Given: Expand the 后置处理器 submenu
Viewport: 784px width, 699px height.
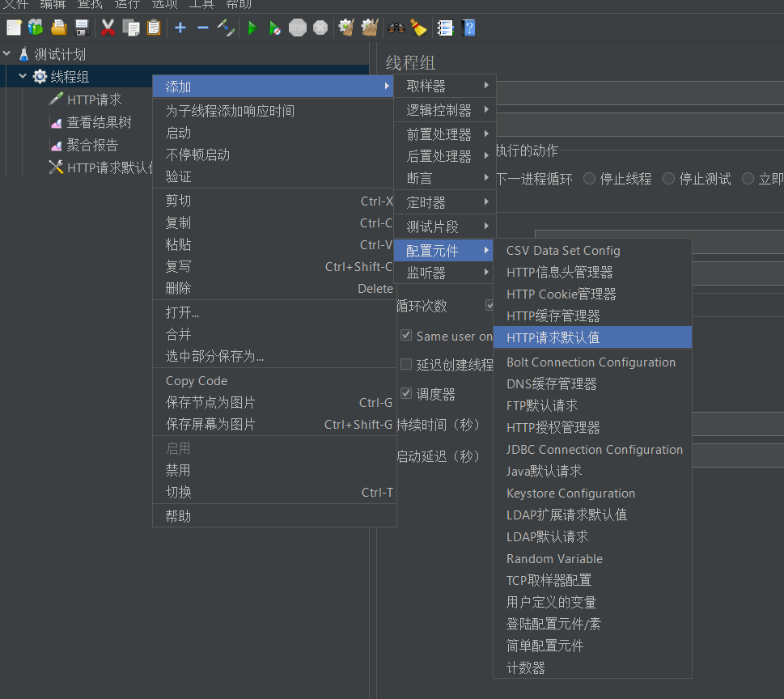Looking at the screenshot, I should pos(445,156).
